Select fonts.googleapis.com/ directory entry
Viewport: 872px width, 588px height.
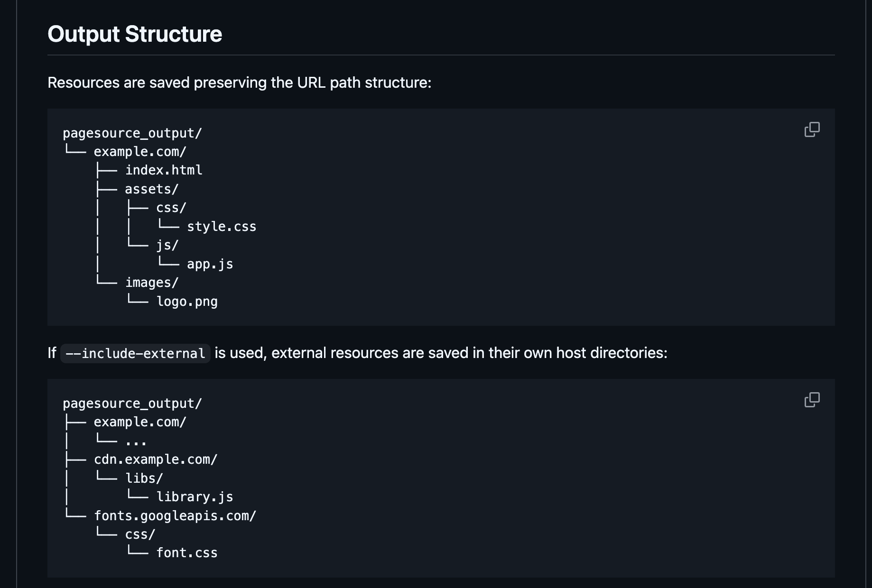175,515
